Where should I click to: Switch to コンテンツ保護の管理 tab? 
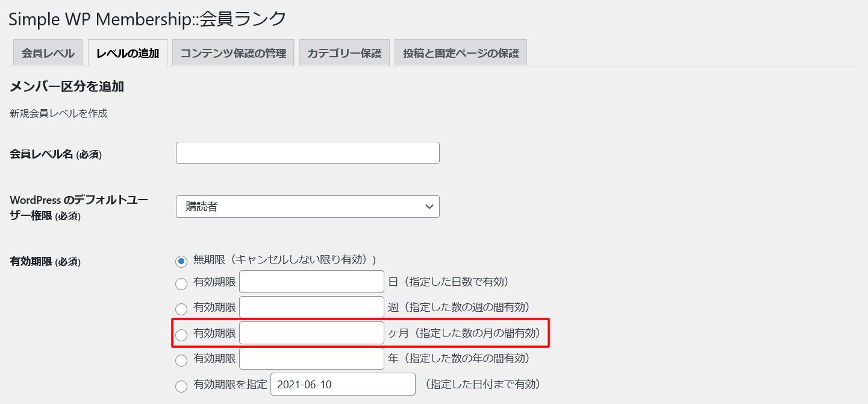coord(233,52)
